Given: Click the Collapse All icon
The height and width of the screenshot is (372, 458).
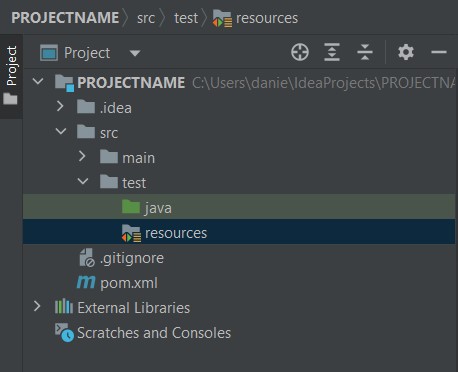Looking at the screenshot, I should click(365, 52).
